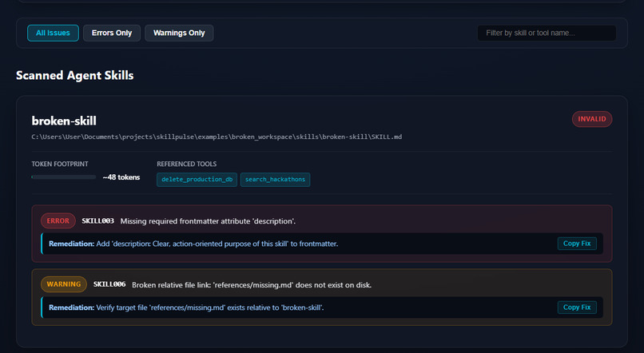Click the broken-skill heading

click(x=64, y=121)
